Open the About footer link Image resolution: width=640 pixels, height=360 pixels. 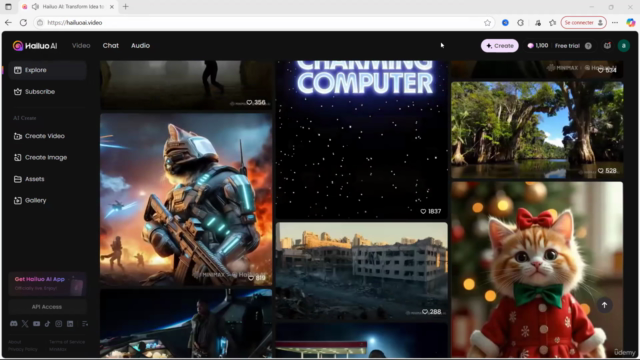click(15, 342)
